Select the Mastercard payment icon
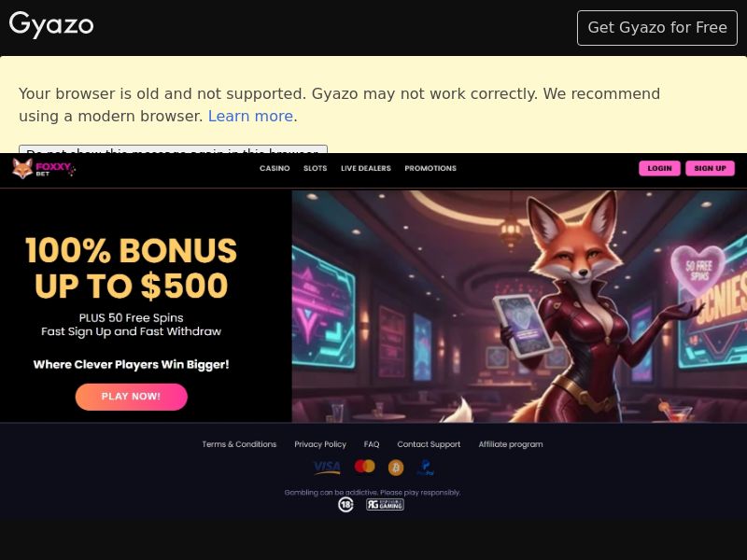This screenshot has width=747, height=560. point(365,466)
